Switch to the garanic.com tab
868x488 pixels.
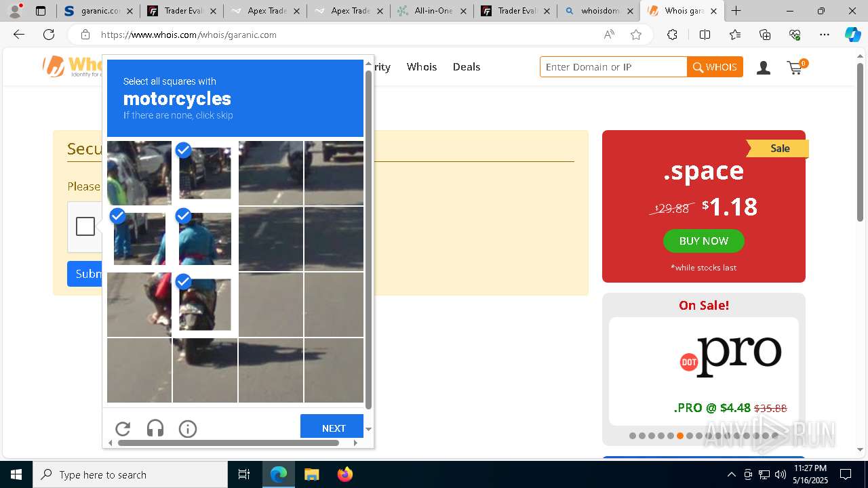[x=98, y=11]
